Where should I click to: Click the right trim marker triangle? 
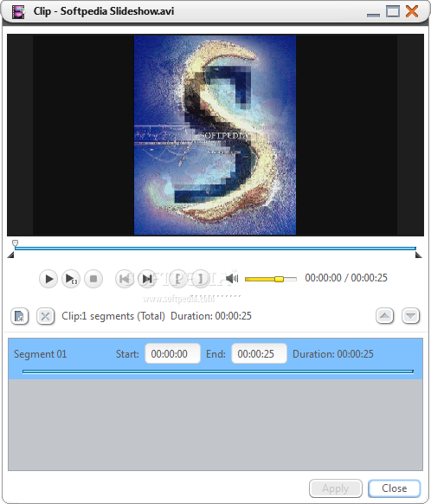point(419,255)
